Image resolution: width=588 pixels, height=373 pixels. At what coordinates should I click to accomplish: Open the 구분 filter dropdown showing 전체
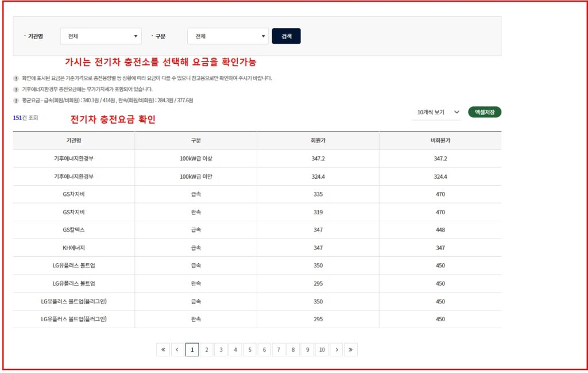pos(227,36)
